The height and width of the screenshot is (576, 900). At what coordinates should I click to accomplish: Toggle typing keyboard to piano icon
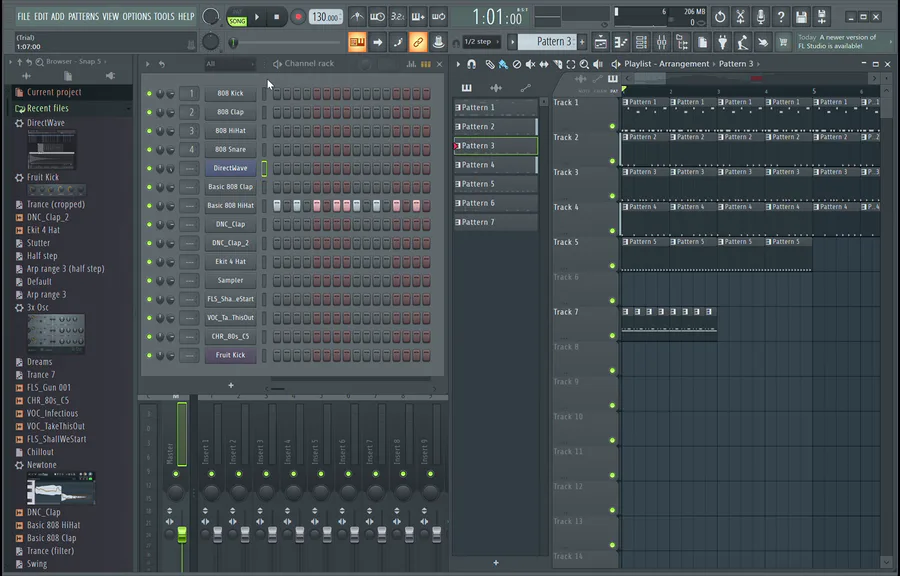356,42
